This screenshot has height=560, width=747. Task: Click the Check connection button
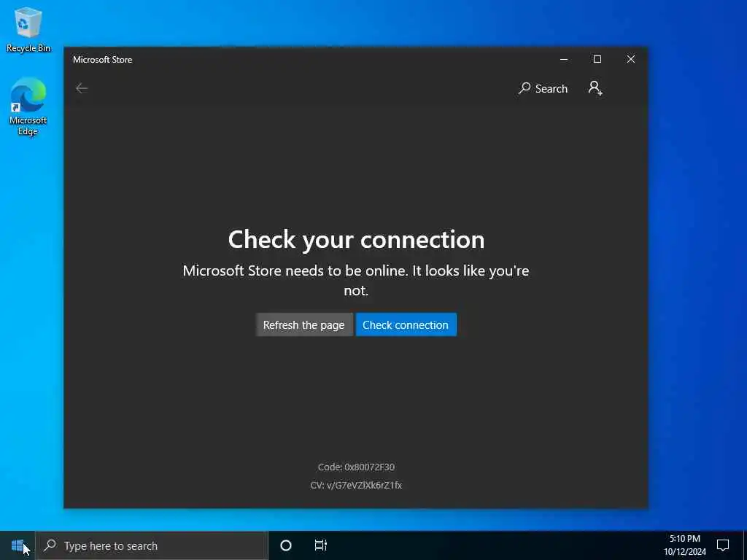click(x=406, y=324)
